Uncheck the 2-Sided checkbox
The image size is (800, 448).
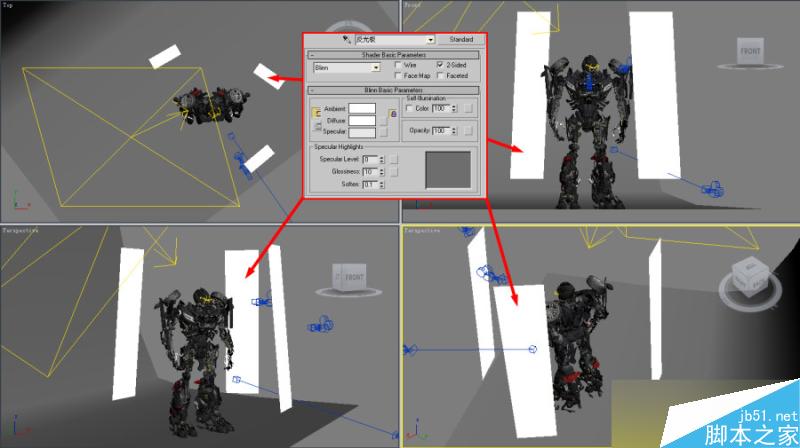(440, 65)
